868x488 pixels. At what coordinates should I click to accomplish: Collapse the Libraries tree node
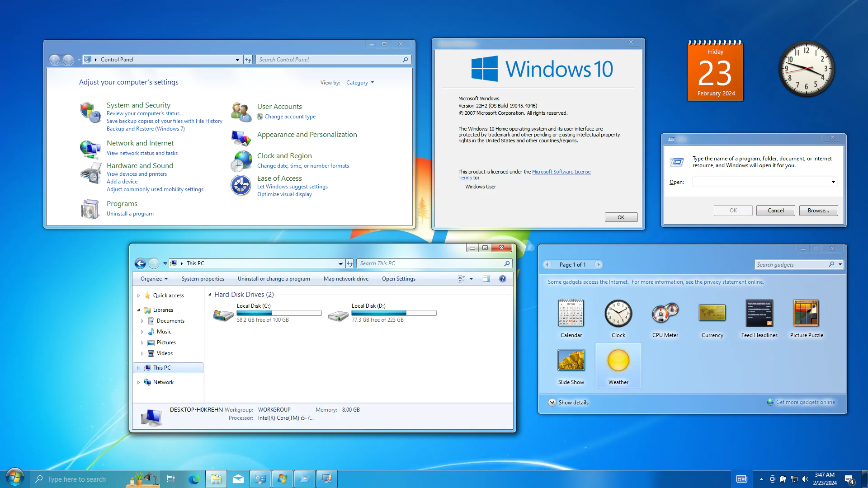coord(138,310)
